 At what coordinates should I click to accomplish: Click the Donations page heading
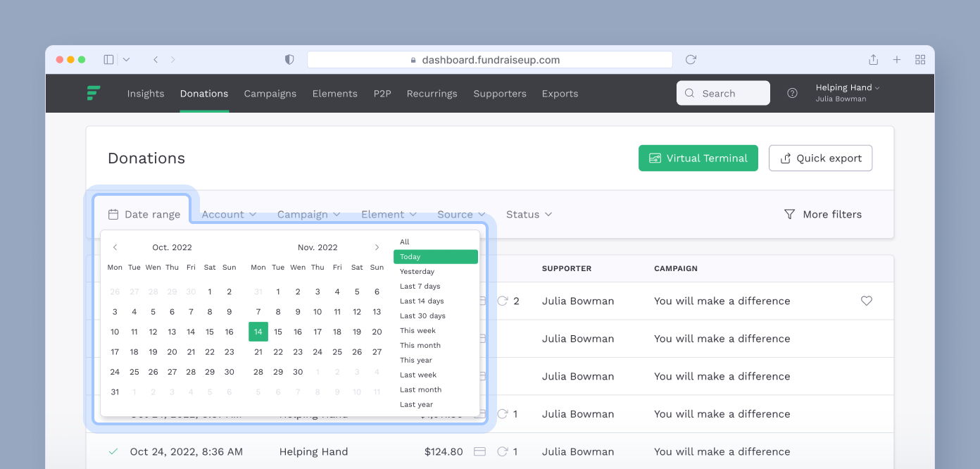point(146,158)
